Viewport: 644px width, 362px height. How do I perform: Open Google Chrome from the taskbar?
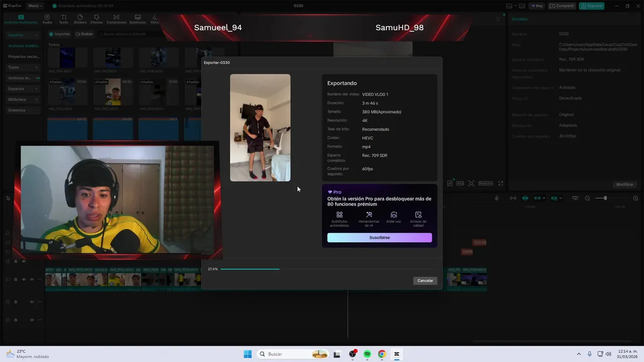click(382, 354)
